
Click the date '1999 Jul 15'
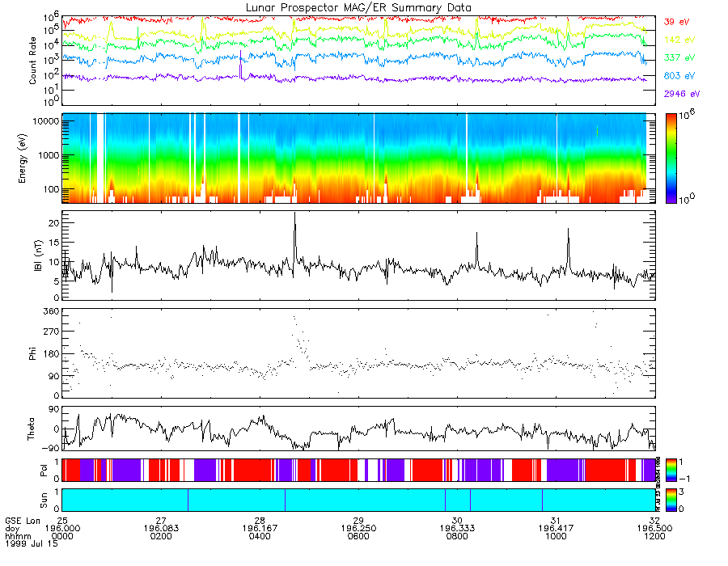coord(32,543)
